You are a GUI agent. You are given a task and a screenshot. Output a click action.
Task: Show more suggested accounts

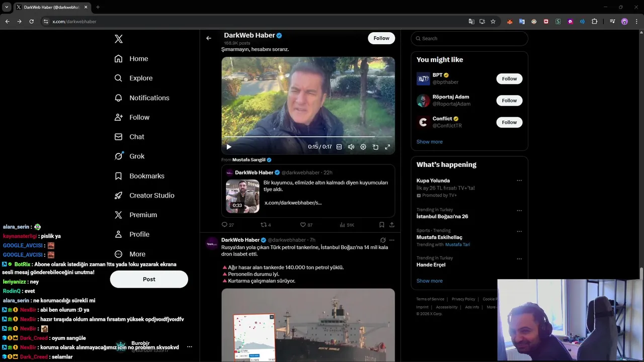point(430,142)
